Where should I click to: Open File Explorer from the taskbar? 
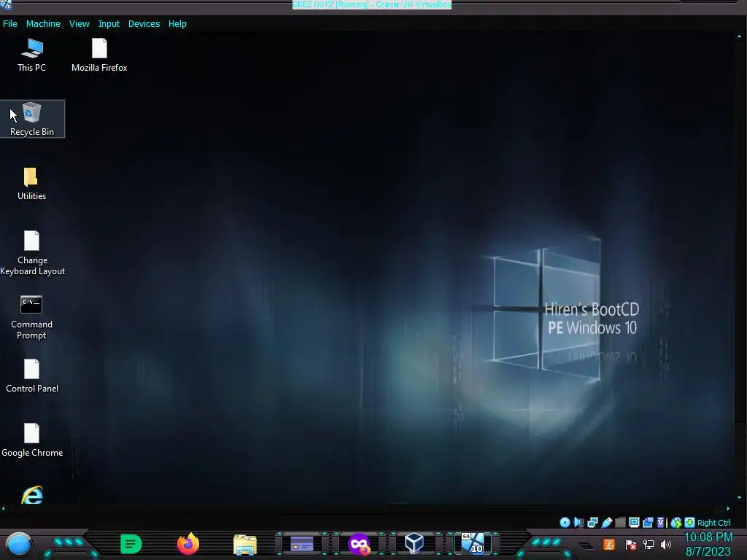coord(245,545)
